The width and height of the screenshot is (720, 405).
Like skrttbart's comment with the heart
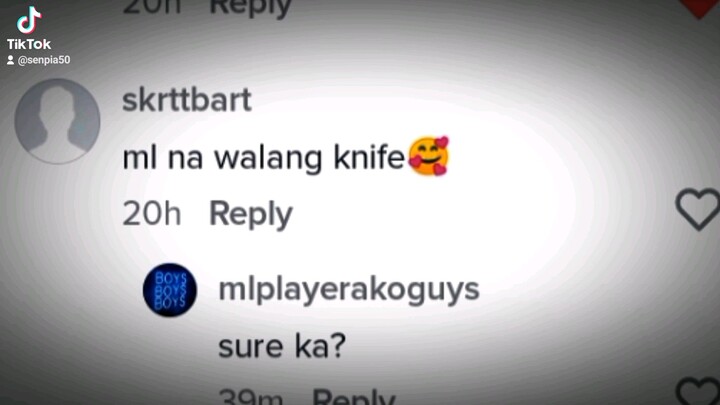(698, 209)
